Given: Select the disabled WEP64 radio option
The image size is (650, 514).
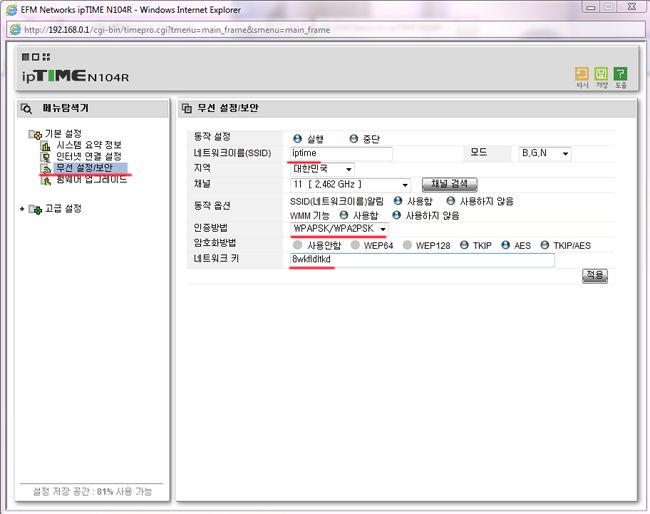Looking at the screenshot, I should click(355, 245).
